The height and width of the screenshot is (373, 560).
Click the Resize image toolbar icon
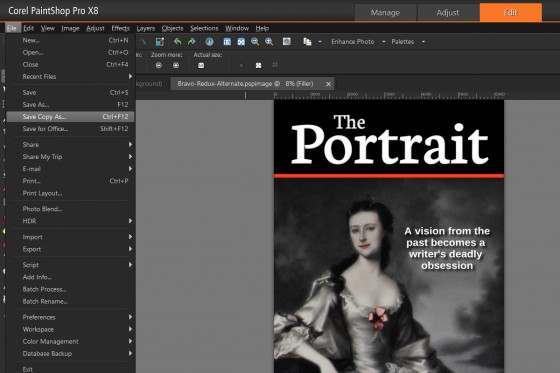(x=160, y=42)
